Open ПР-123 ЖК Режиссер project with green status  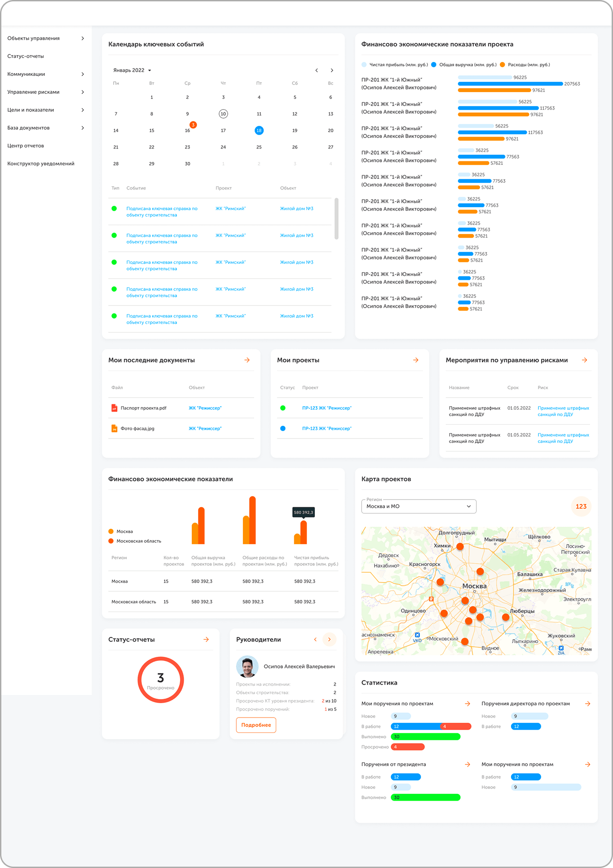tap(326, 408)
